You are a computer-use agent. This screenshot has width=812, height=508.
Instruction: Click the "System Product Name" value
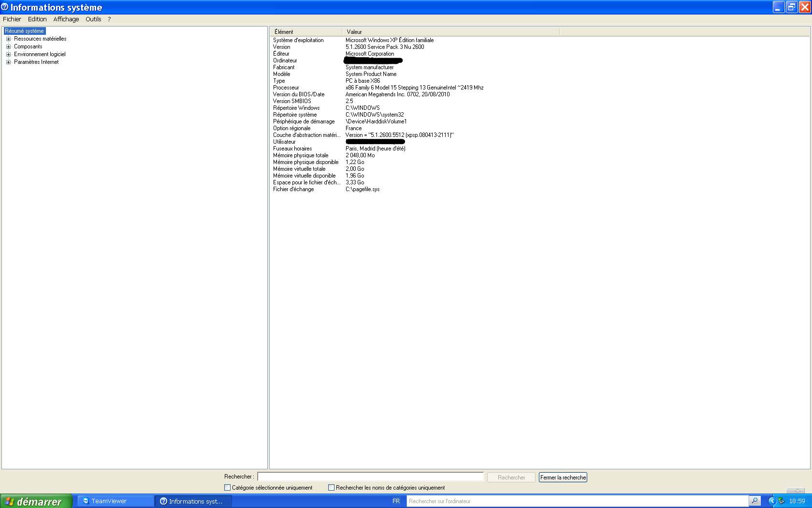point(371,74)
